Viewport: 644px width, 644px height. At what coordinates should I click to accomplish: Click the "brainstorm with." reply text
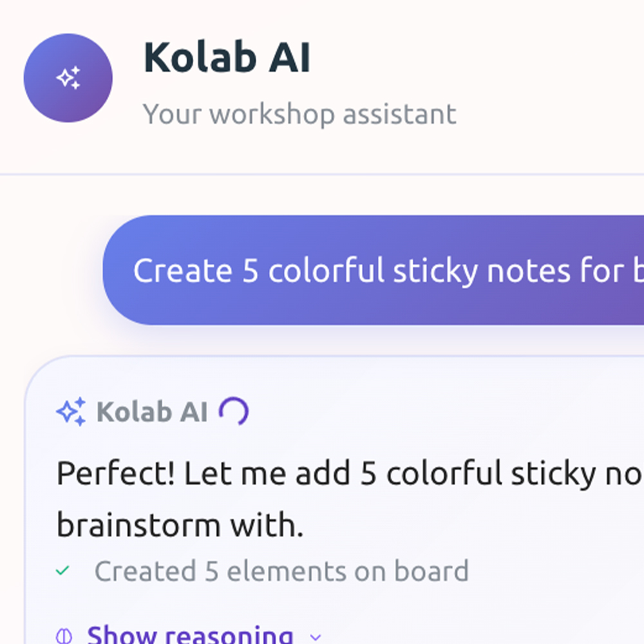(180, 525)
